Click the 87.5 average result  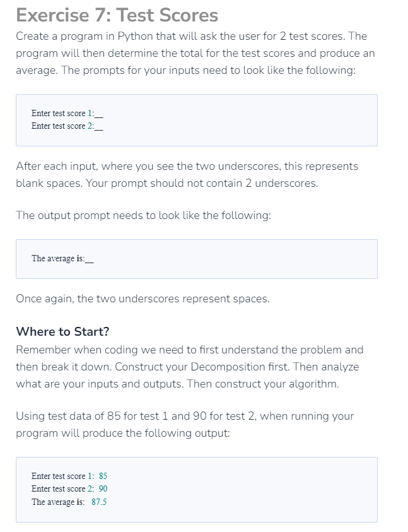(99, 502)
